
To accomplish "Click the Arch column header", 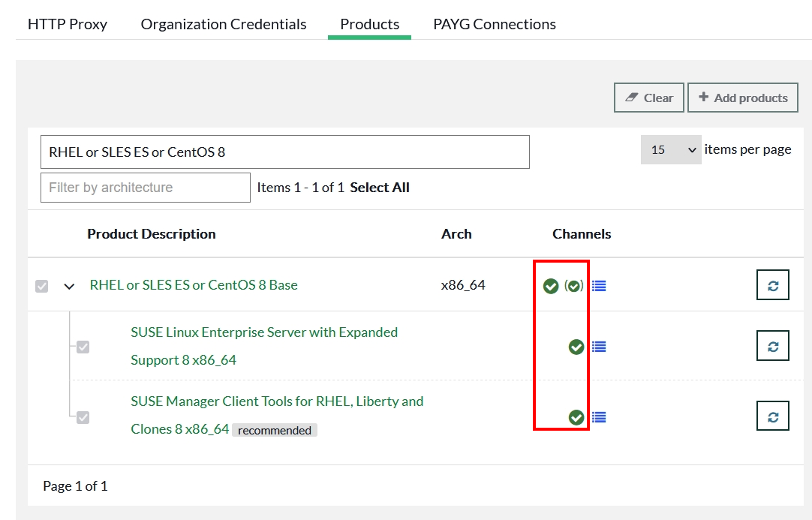I will point(456,234).
